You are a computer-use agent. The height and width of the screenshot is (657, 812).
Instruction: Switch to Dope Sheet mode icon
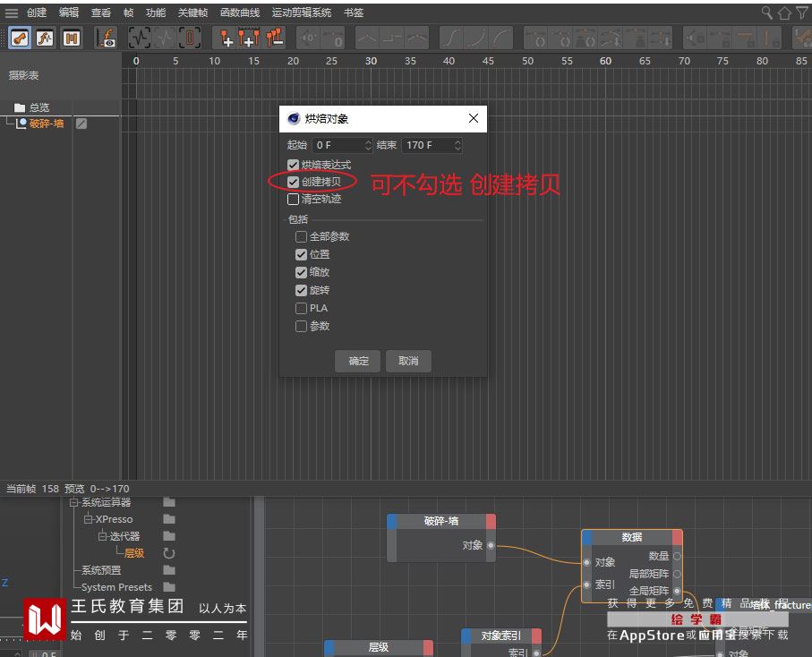19,38
